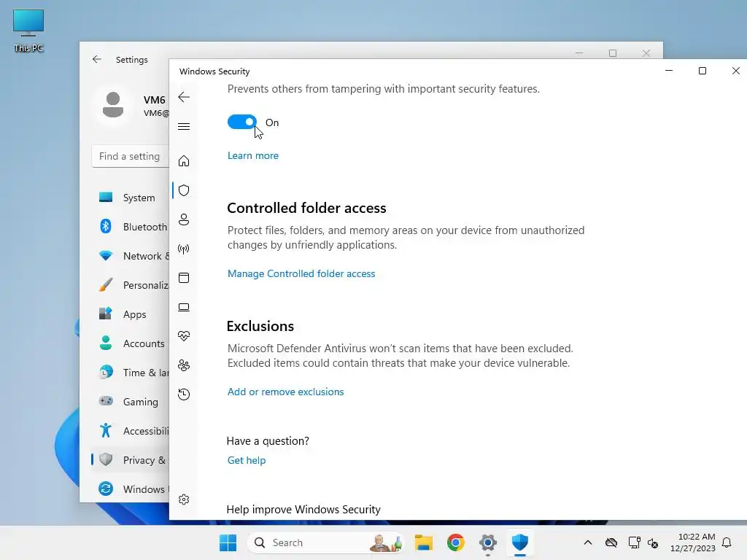Viewport: 747px width, 560px height.
Task: Open the Windows Start menu
Action: [228, 542]
